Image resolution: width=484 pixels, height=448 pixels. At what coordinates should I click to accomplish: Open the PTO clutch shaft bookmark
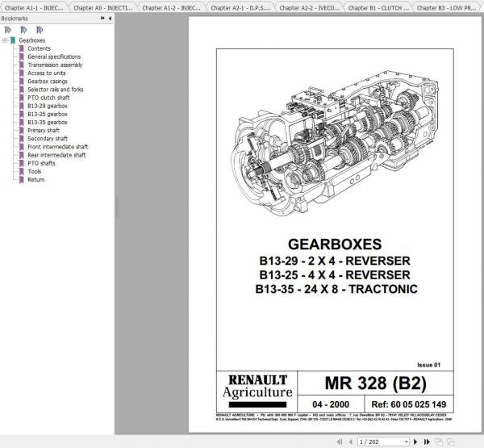(x=48, y=98)
